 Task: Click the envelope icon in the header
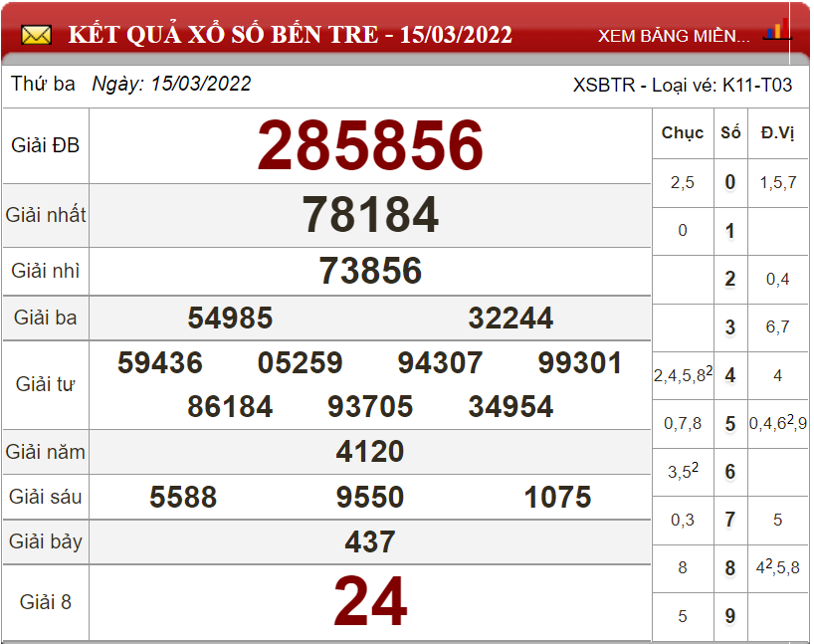(37, 36)
